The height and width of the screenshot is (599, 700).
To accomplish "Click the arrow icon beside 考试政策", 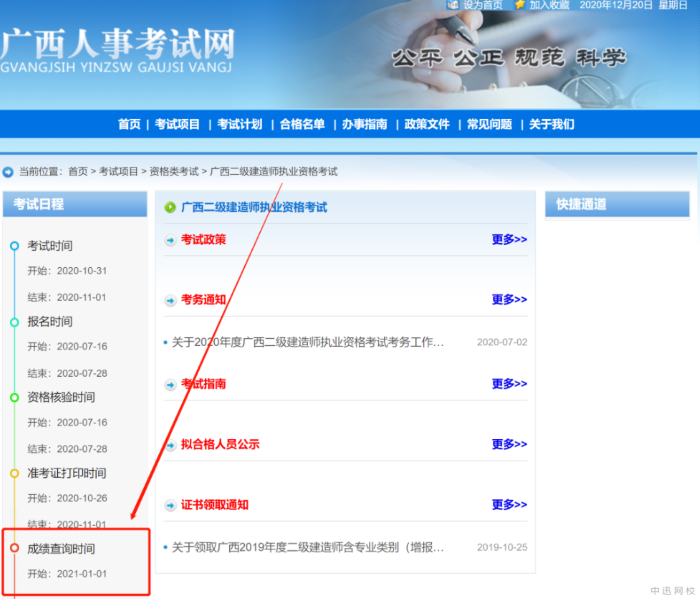I will [170, 240].
